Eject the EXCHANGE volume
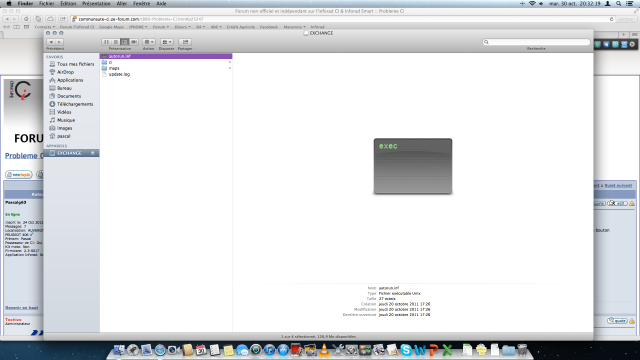 coord(93,153)
